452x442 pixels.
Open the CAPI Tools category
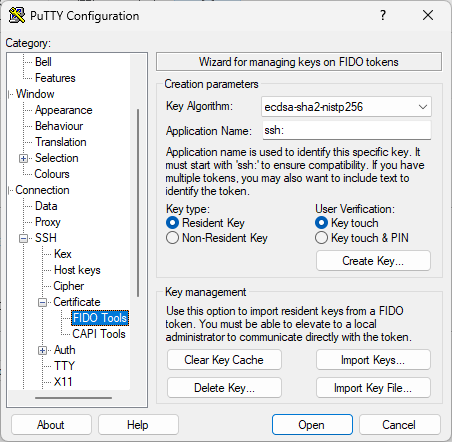pos(99,334)
